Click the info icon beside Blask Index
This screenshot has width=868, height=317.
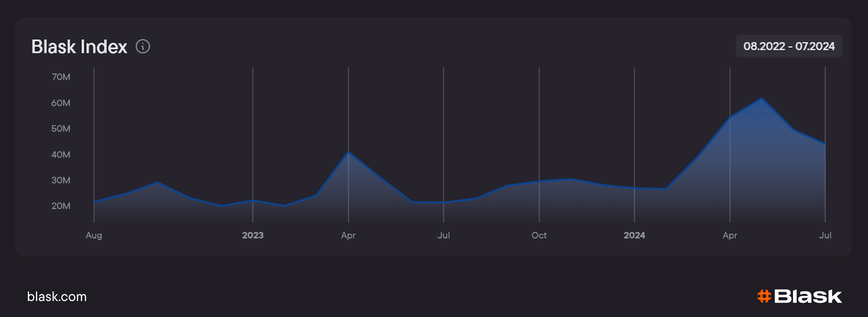point(143,47)
